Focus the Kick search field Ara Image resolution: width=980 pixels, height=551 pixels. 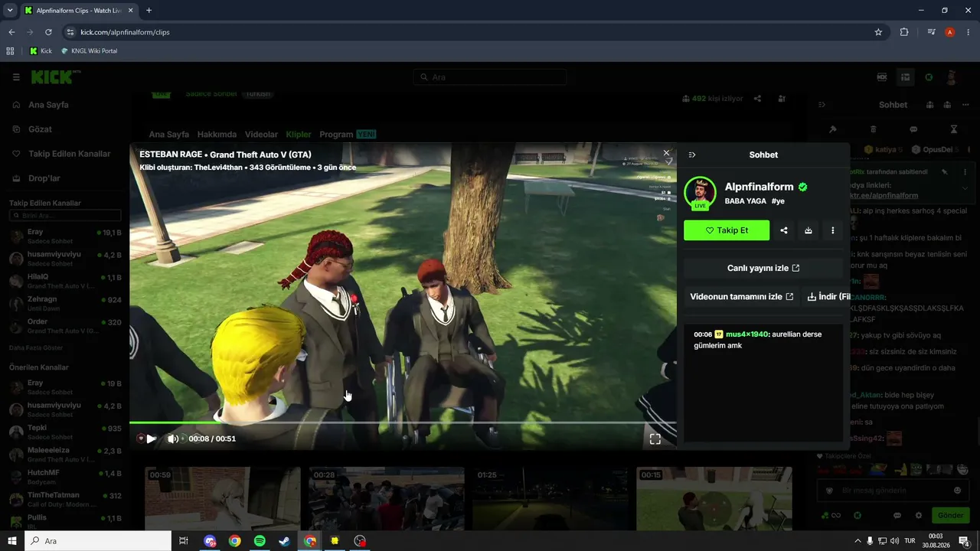[490, 77]
